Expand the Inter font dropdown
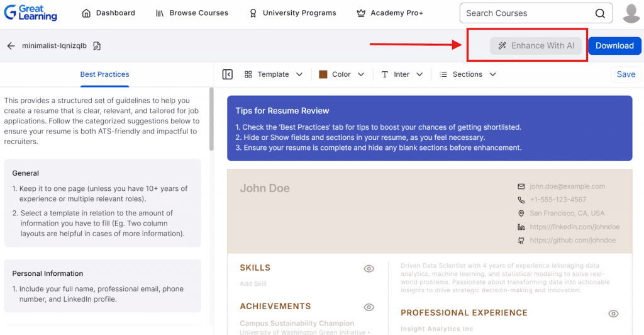 (x=402, y=74)
